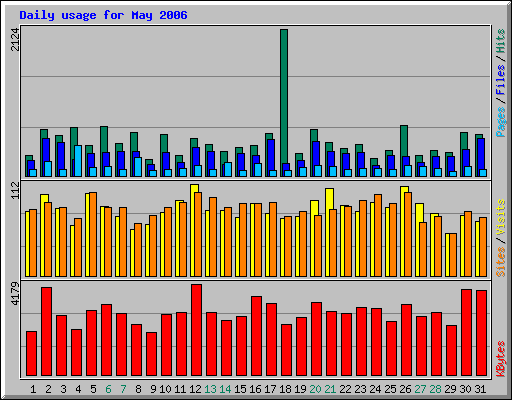Click day label 23 on the x-axis
The image size is (512, 400).
[360, 389]
